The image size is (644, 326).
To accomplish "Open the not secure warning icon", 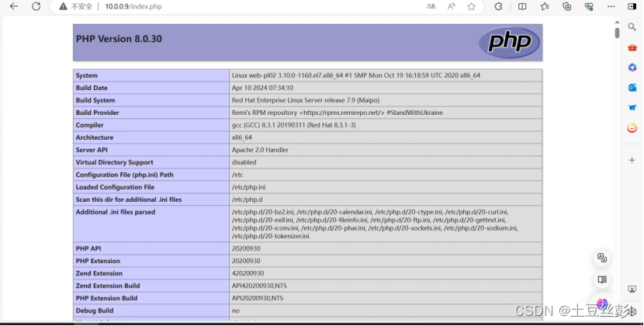I will click(x=63, y=6).
